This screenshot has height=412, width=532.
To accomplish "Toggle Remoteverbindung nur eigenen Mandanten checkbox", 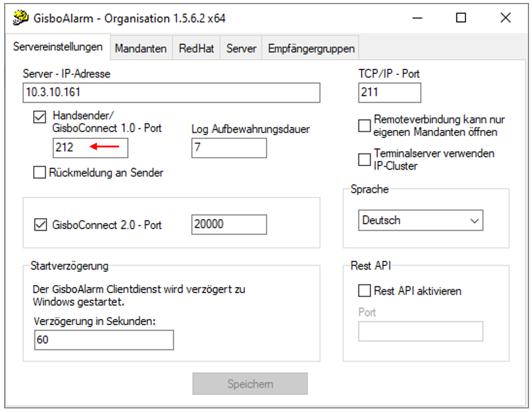I will coord(365,126).
